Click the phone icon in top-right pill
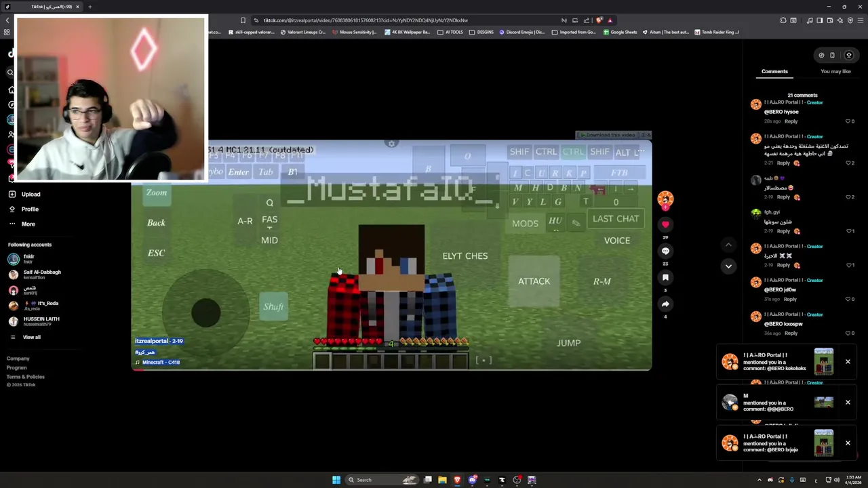 [833, 56]
